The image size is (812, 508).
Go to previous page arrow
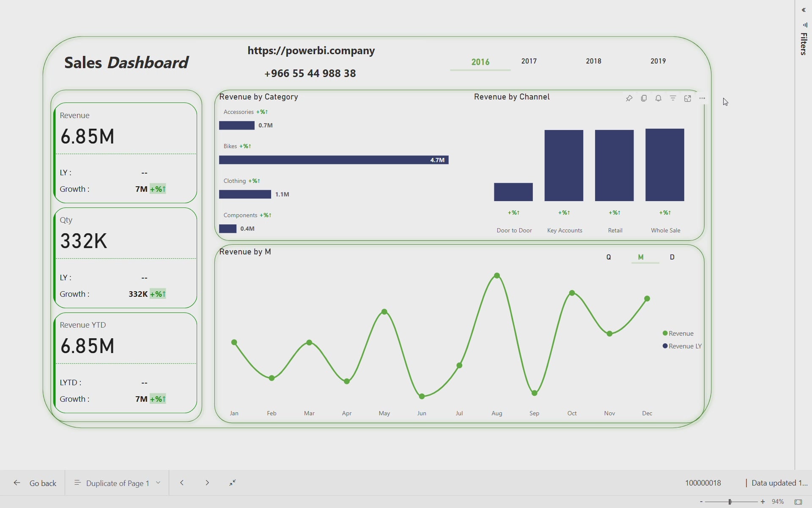pos(182,483)
